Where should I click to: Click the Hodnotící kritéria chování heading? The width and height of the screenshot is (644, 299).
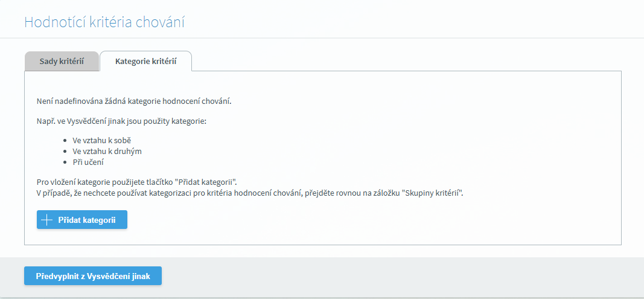(x=104, y=22)
